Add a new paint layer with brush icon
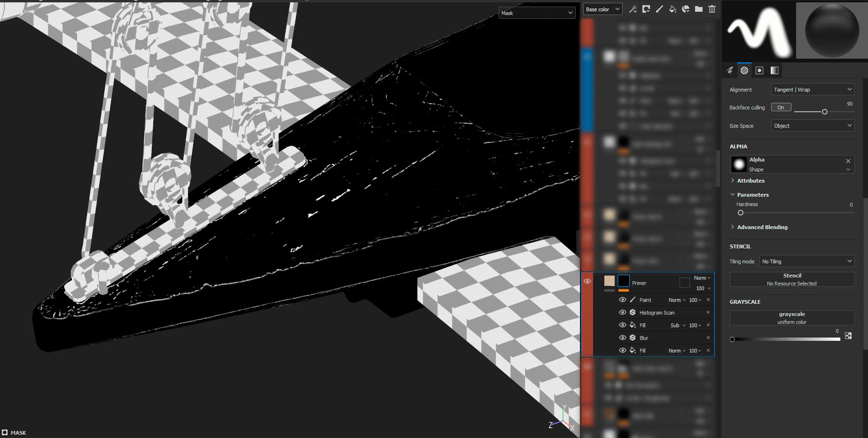Image resolution: width=868 pixels, height=438 pixels. (659, 9)
